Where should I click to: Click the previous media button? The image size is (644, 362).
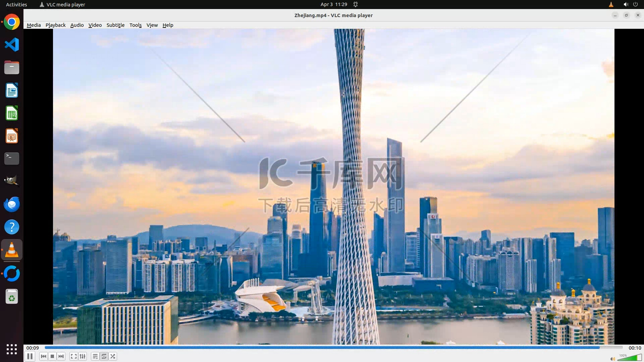tap(43, 356)
